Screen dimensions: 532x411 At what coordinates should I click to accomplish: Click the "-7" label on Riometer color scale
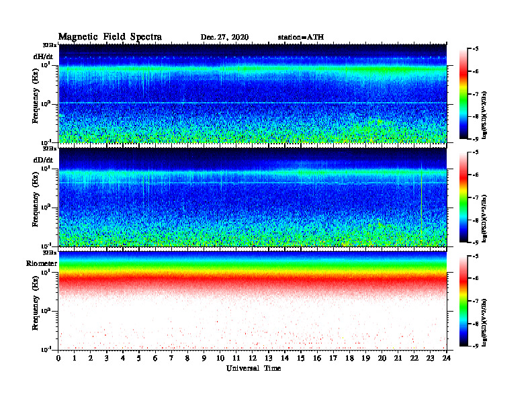pos(476,301)
